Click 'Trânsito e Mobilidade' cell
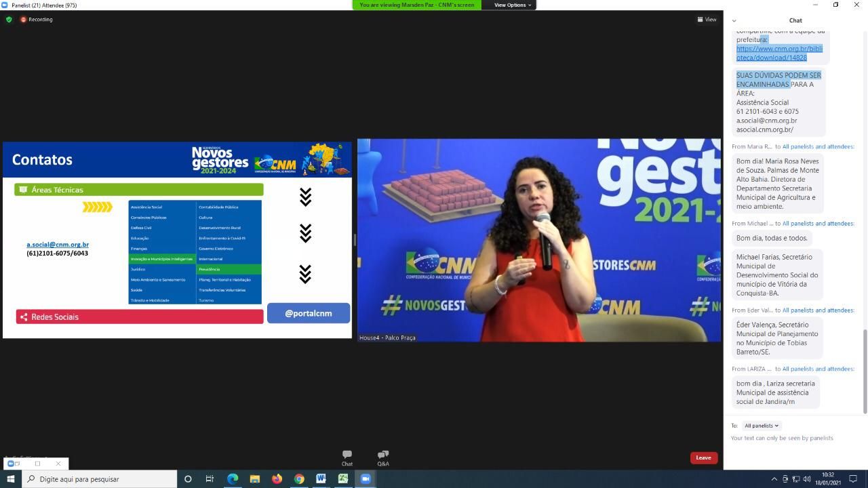Screen dimensions: 868x488 pos(162,300)
